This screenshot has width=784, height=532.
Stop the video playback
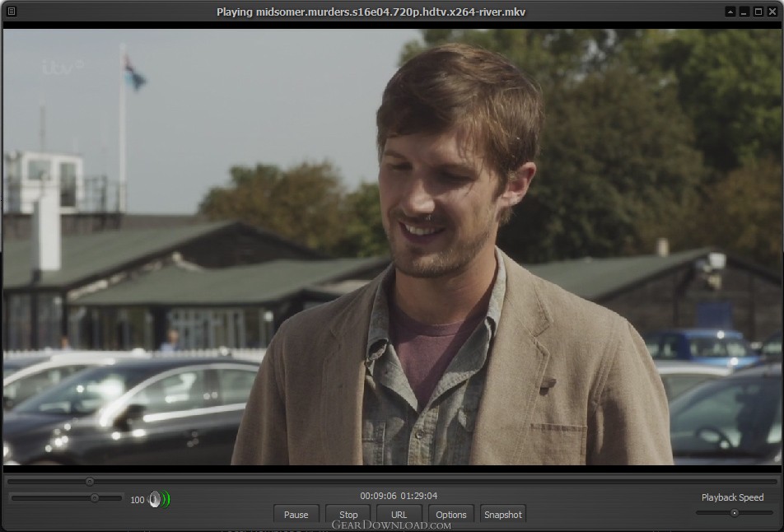pyautogui.click(x=348, y=515)
